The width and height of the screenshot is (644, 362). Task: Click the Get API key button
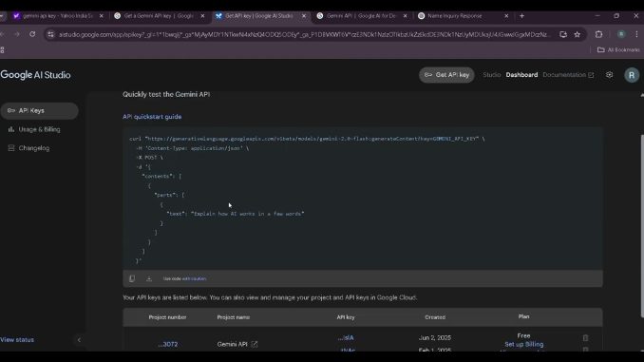tap(446, 75)
